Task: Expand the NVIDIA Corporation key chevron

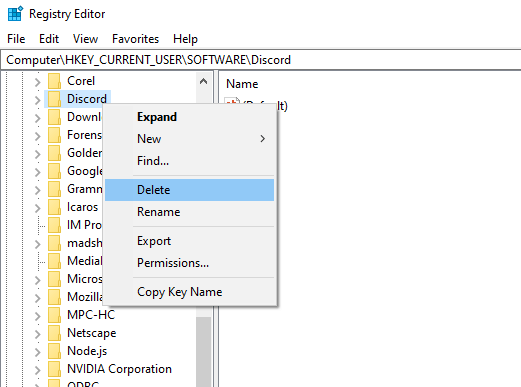Action: 37,370
